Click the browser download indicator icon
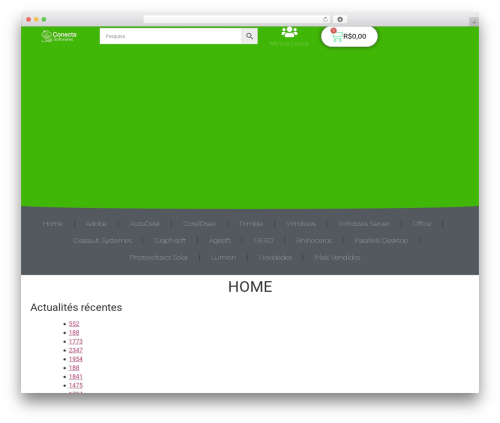 (340, 19)
